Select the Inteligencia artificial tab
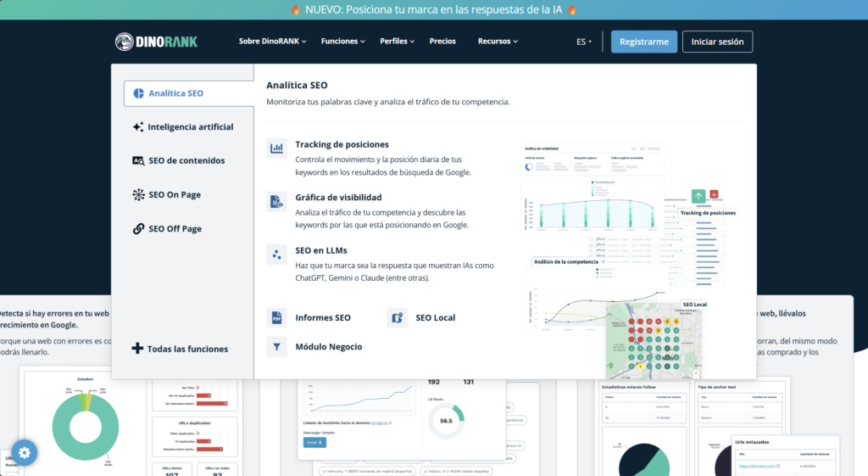Screen dimensions: 868x476 (190, 127)
